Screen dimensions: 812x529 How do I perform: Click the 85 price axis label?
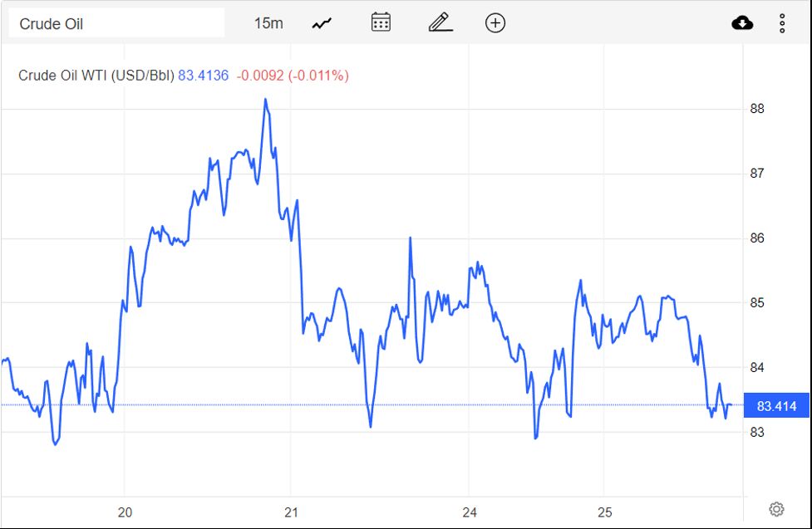point(757,303)
